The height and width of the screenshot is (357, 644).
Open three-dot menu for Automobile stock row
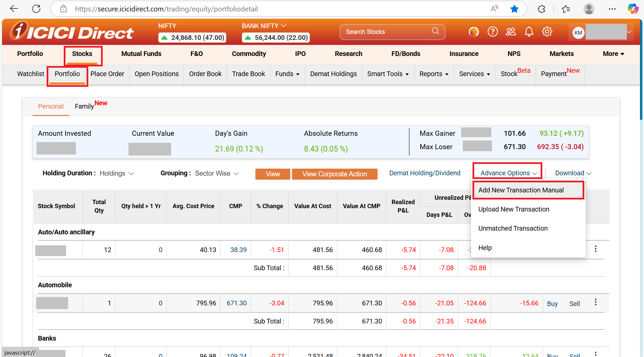[x=596, y=302]
